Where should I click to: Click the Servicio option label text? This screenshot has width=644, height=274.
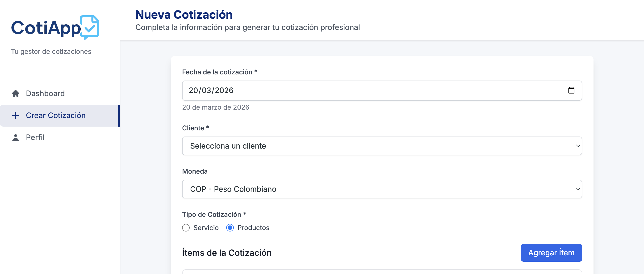pyautogui.click(x=206, y=228)
